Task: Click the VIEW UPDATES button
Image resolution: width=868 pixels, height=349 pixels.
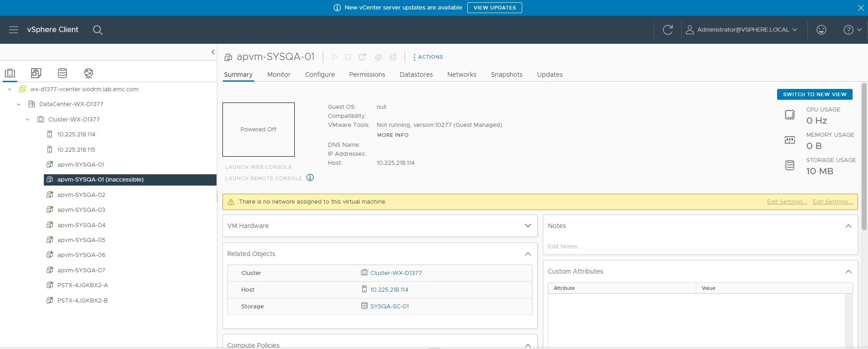Action: point(494,8)
